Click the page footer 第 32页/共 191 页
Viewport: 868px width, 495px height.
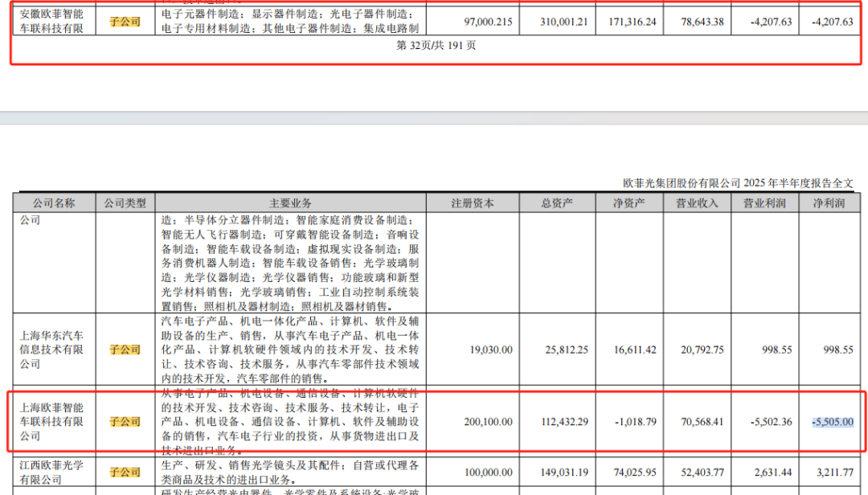[436, 46]
